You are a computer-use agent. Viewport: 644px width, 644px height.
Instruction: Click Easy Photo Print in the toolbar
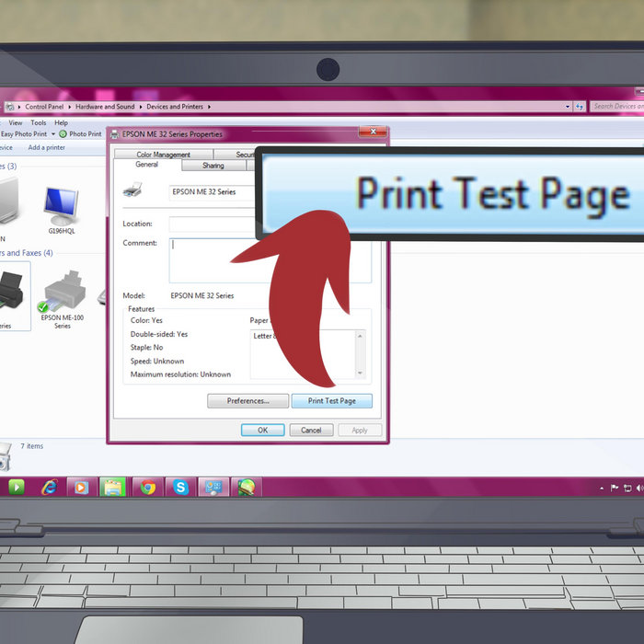tap(24, 134)
